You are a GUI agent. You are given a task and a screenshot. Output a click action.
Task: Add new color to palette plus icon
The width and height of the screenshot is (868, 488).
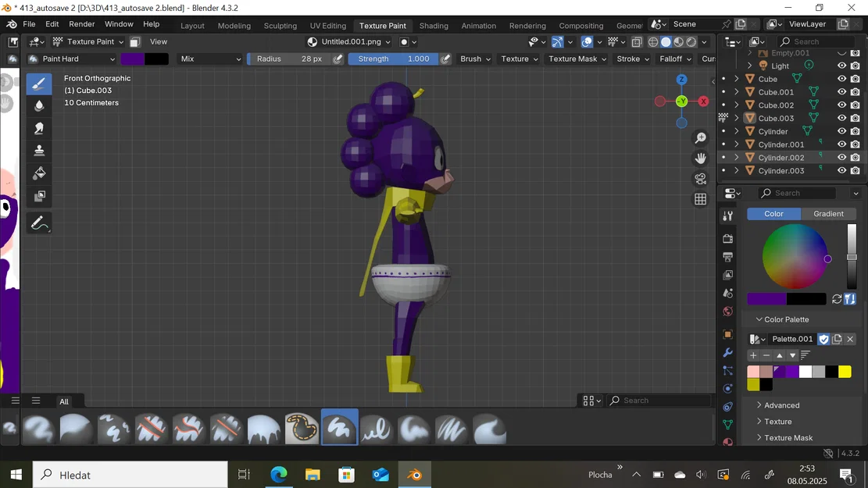pos(753,355)
